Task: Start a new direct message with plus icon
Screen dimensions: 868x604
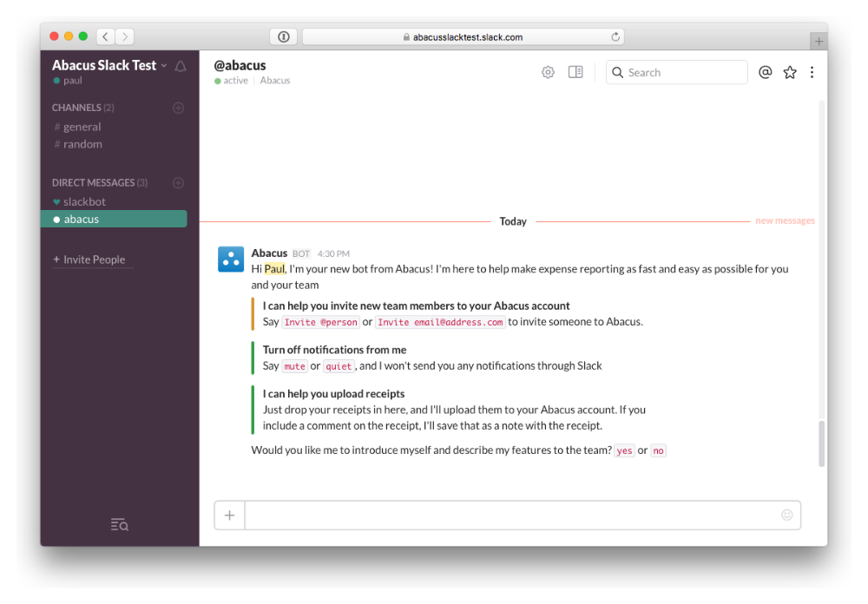Action: click(x=178, y=183)
